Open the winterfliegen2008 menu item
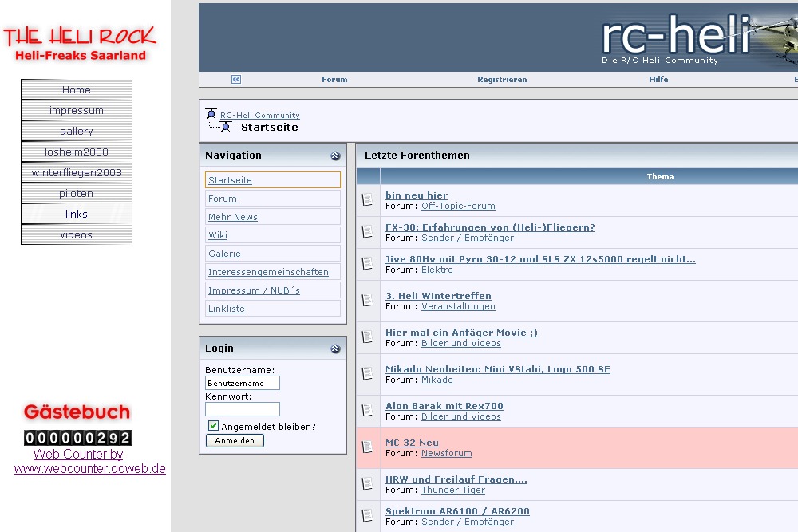The image size is (798, 532). click(x=77, y=173)
